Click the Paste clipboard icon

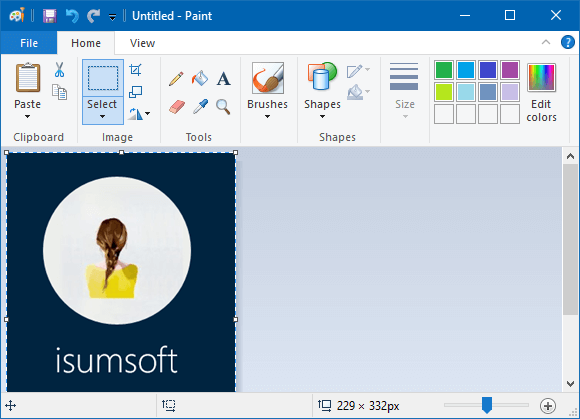coord(28,78)
